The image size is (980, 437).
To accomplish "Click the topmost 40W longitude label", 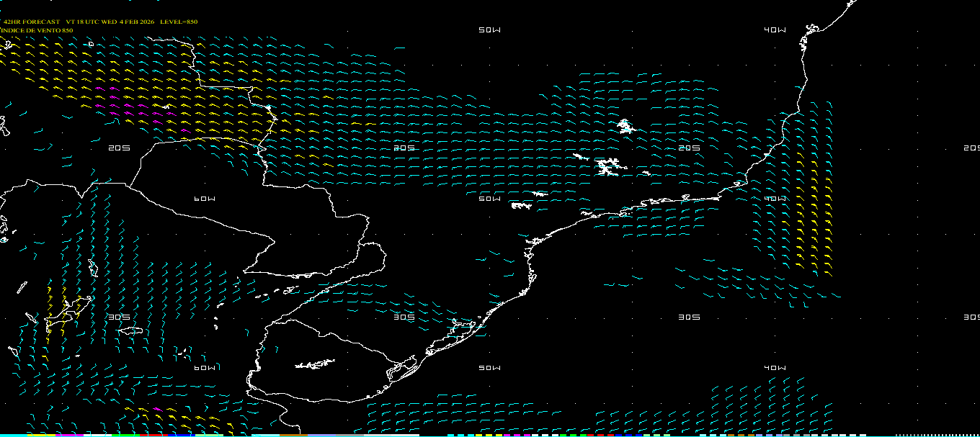I will 775,30.
